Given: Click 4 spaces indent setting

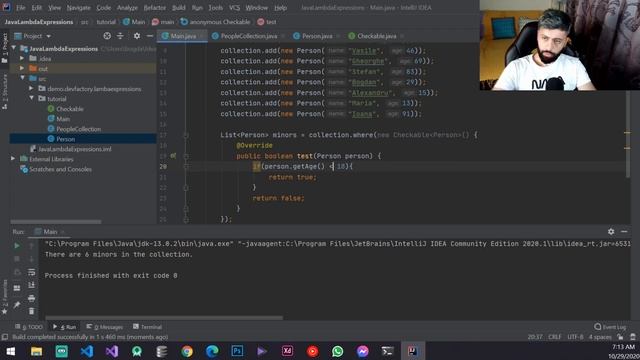Looking at the screenshot, I should [600, 337].
